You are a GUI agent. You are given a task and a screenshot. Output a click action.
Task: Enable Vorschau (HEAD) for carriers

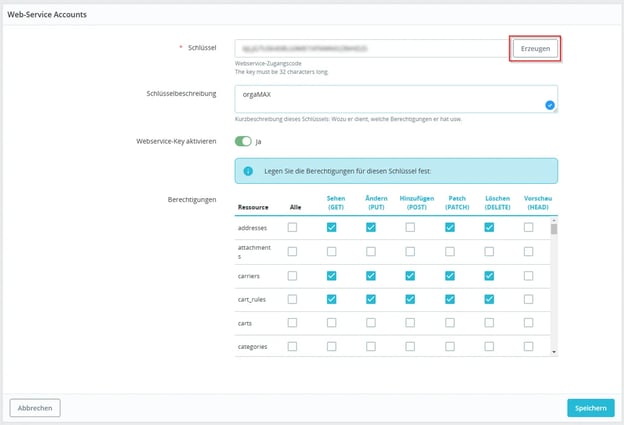(x=528, y=275)
